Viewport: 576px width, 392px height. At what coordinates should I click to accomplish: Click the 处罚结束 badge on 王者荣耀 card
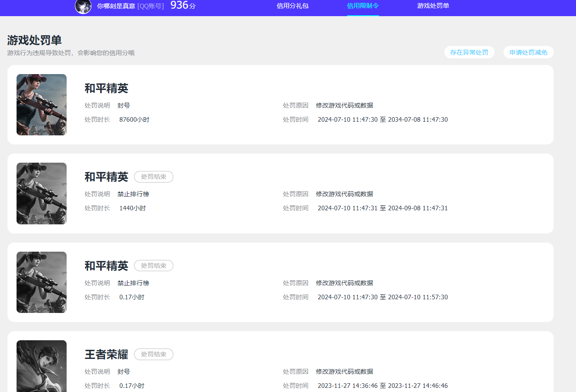click(154, 354)
